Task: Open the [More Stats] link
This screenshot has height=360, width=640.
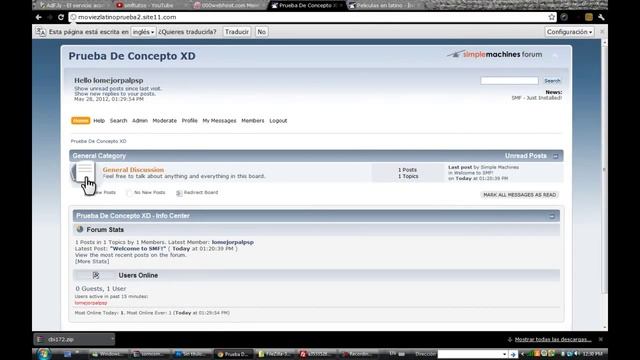Action: pyautogui.click(x=92, y=261)
